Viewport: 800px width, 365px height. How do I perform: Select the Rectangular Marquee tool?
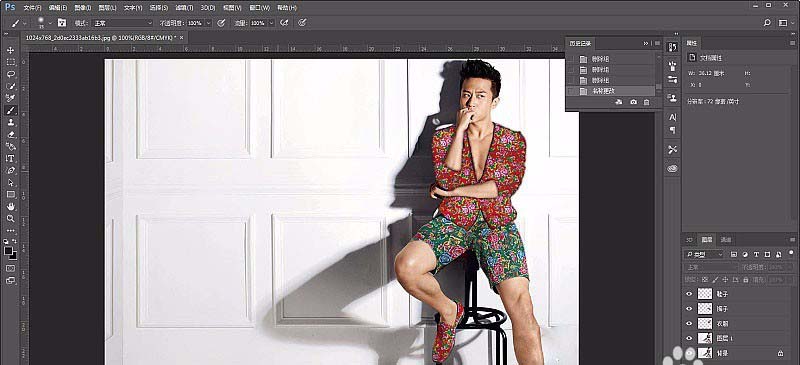click(x=11, y=62)
